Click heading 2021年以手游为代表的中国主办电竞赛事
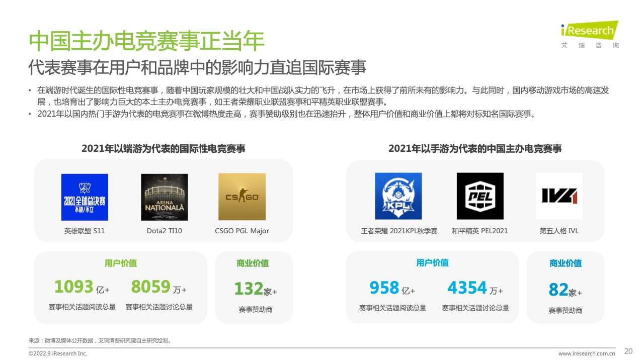 point(475,148)
